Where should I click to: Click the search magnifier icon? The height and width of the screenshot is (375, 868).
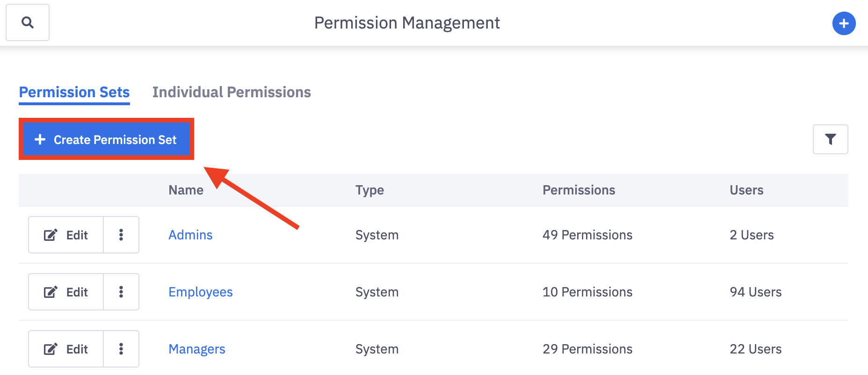(x=28, y=22)
